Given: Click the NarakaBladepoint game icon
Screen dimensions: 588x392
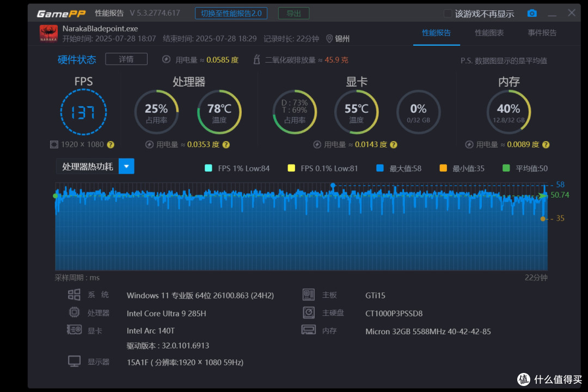Looking at the screenshot, I should (x=49, y=33).
